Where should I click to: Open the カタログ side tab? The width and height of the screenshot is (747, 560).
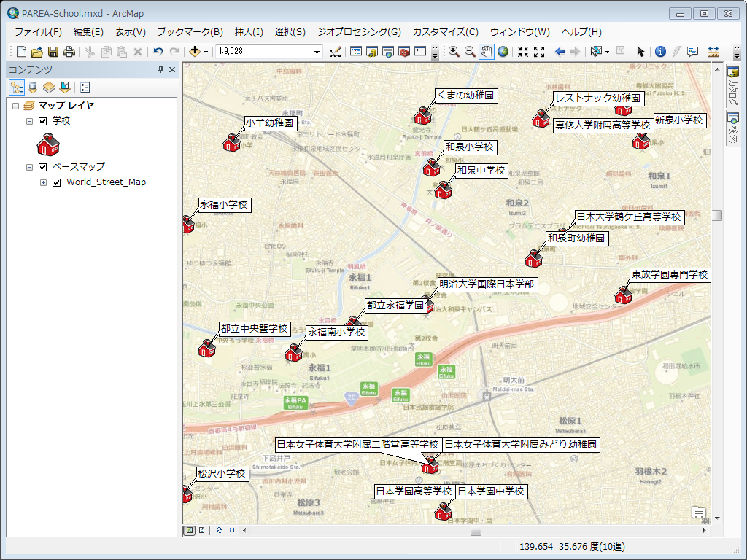pyautogui.click(x=733, y=86)
